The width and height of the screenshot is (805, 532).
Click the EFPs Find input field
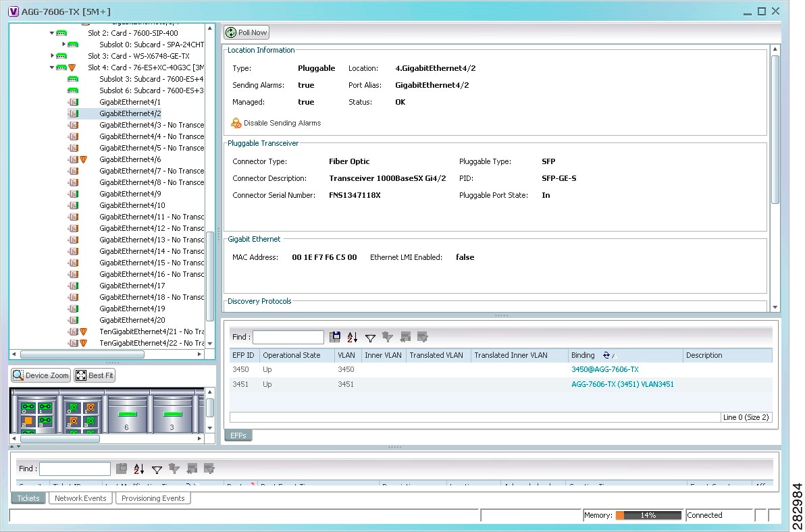(x=288, y=337)
